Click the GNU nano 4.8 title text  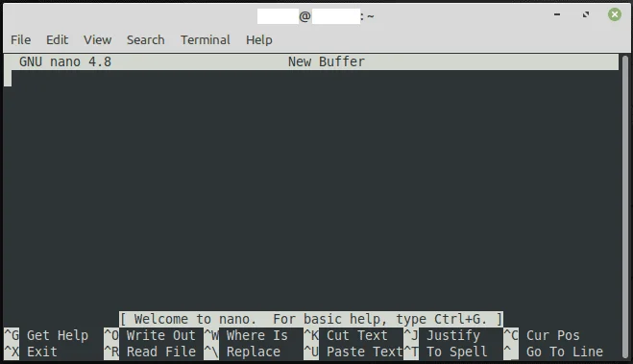tap(65, 61)
